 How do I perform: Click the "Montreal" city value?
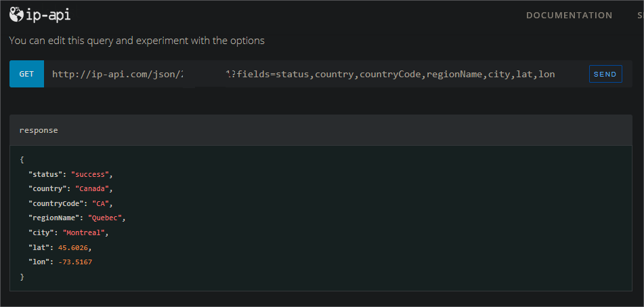click(84, 232)
